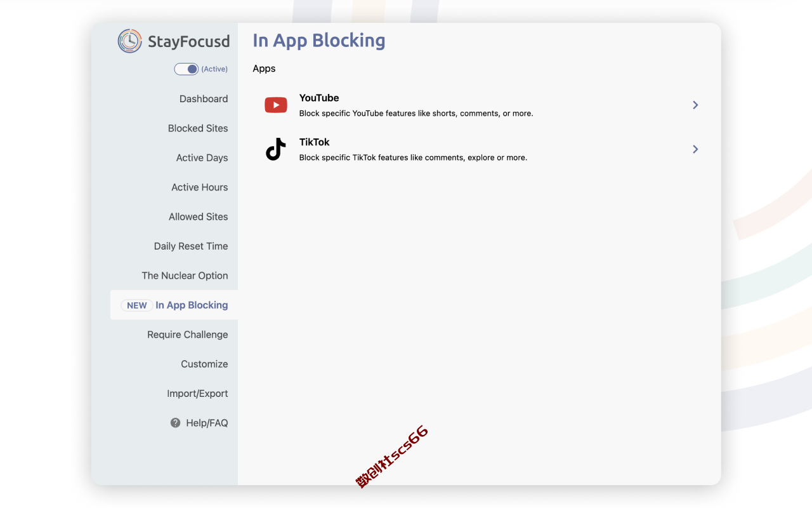Click the YouTube play icon
This screenshot has height=508, width=812.
(276, 105)
